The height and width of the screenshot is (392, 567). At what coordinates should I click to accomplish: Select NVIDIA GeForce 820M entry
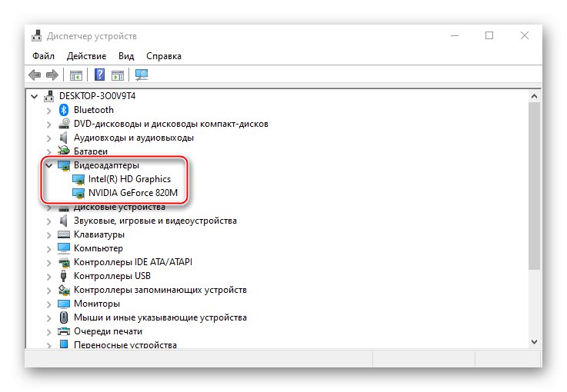(133, 193)
